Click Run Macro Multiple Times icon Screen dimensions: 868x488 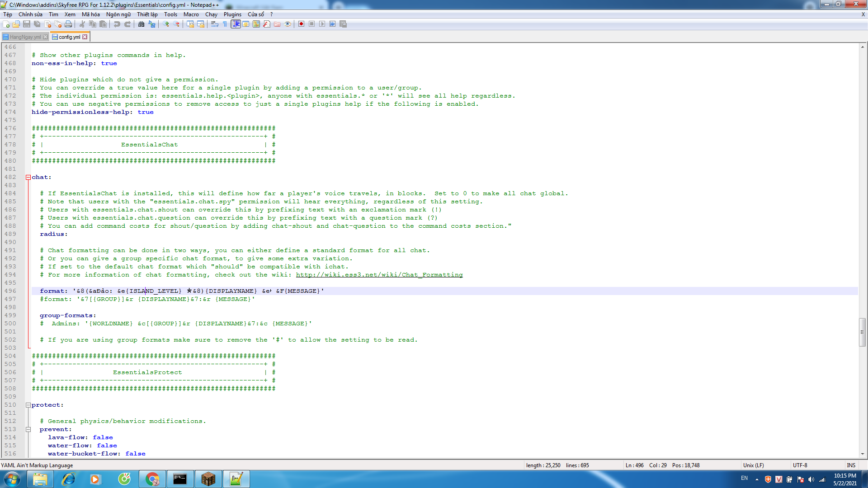[333, 24]
